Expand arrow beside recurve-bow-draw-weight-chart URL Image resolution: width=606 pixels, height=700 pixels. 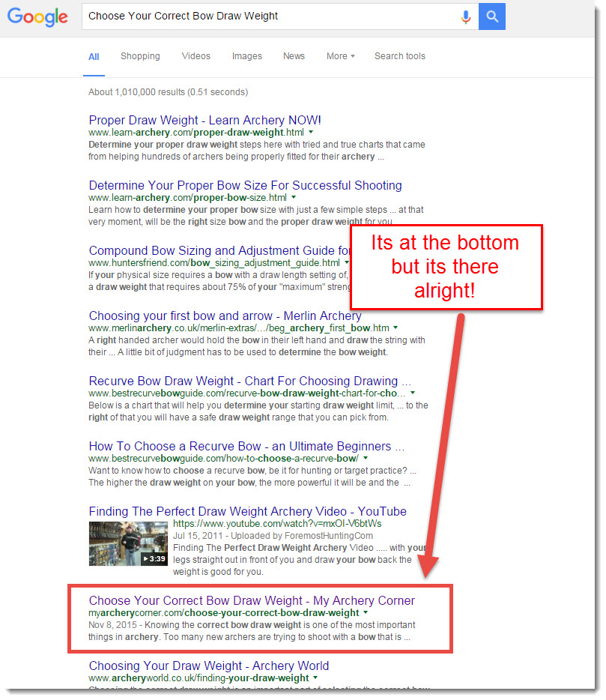click(413, 393)
